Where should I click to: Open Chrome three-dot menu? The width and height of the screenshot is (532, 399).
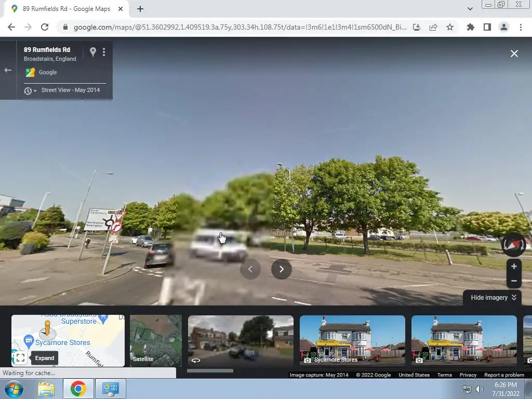521,27
